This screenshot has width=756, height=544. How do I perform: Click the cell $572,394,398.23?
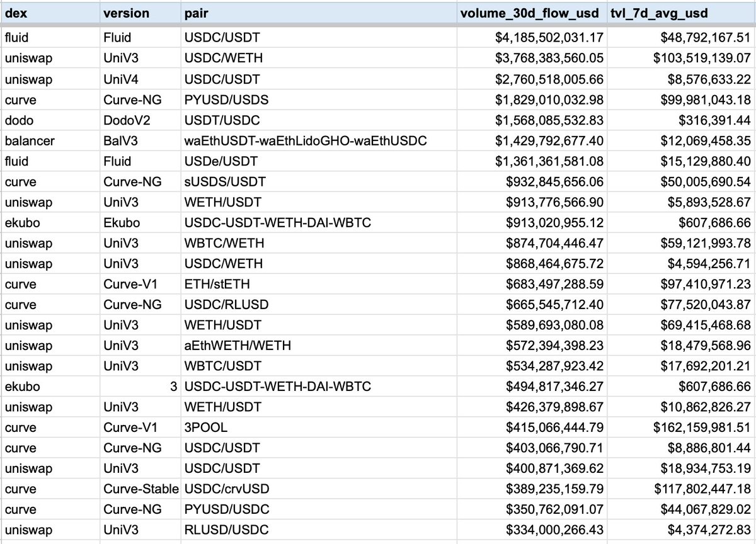(533, 345)
